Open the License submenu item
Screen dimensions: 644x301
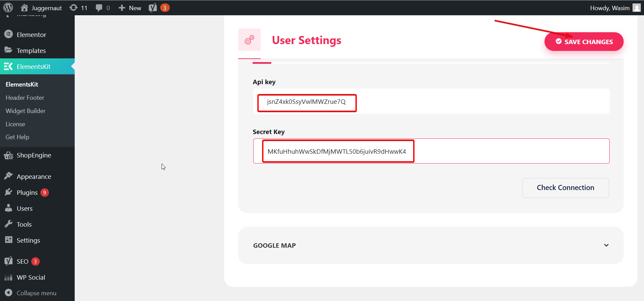click(15, 124)
